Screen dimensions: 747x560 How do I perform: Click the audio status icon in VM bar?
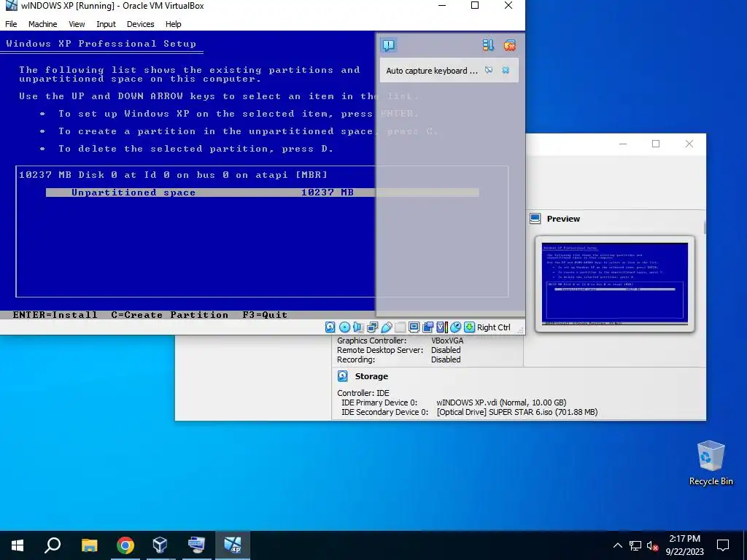click(x=358, y=327)
